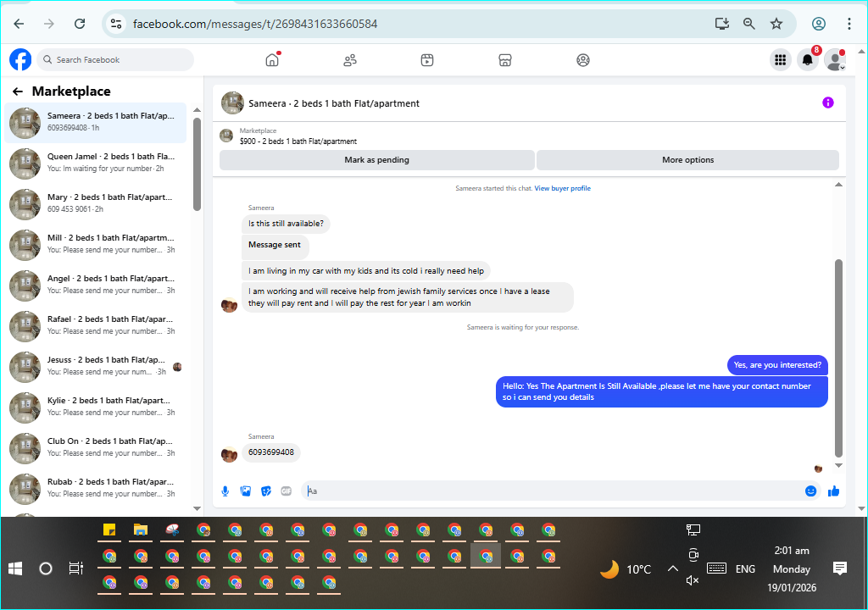Open the Facebook apps grid menu
The image size is (868, 610).
coord(781,60)
